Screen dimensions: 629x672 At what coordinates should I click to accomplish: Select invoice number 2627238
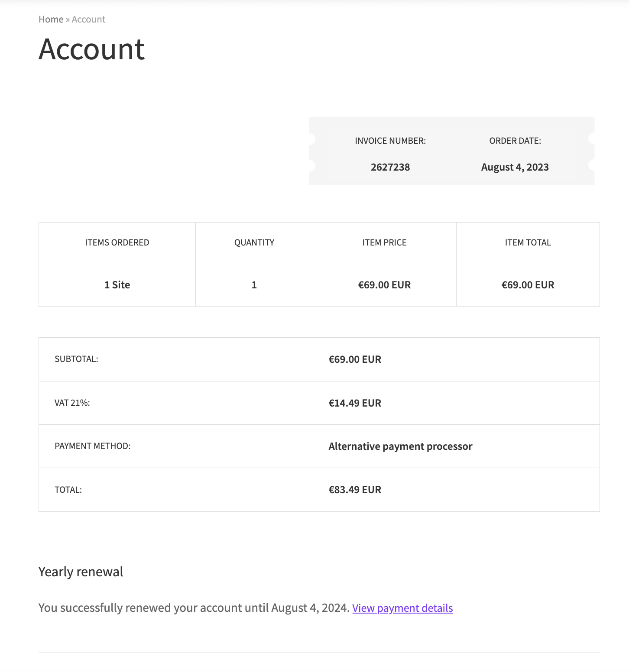(390, 167)
